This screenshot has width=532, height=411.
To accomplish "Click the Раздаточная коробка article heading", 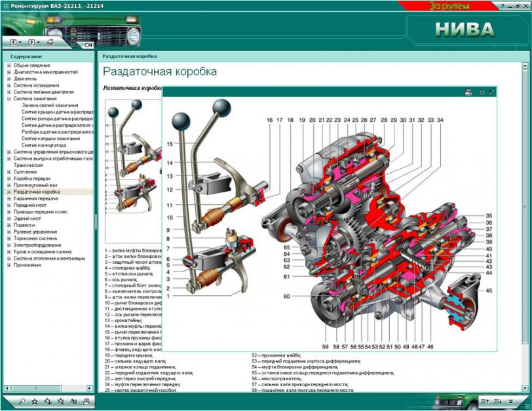I will pos(160,71).
